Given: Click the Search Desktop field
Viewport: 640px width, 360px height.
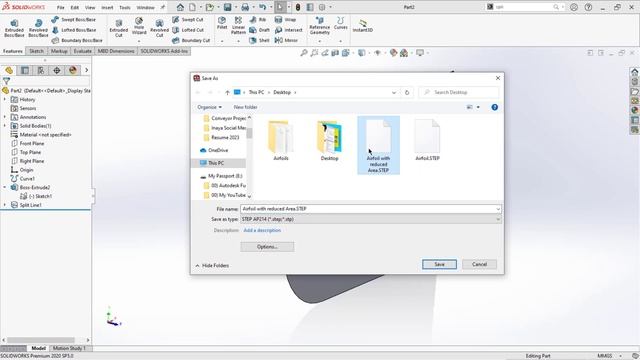Looking at the screenshot, I should click(459, 93).
